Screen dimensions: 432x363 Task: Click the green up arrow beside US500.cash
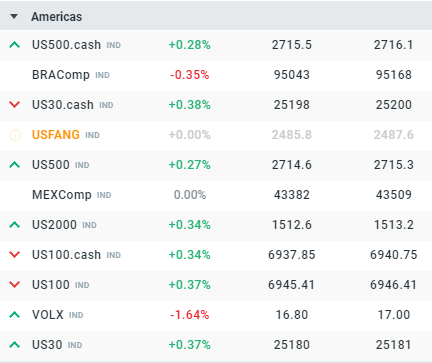pyautogui.click(x=15, y=45)
